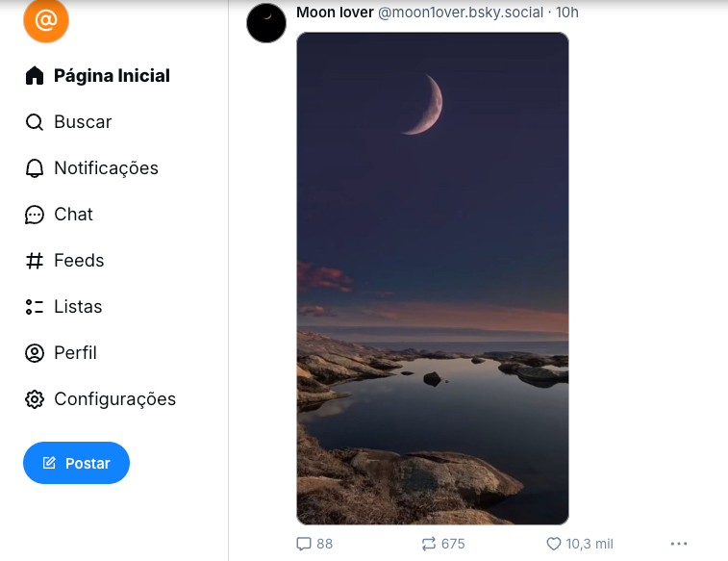The image size is (728, 561).
Task: Go to the Página Inicial menu label
Action: [112, 76]
